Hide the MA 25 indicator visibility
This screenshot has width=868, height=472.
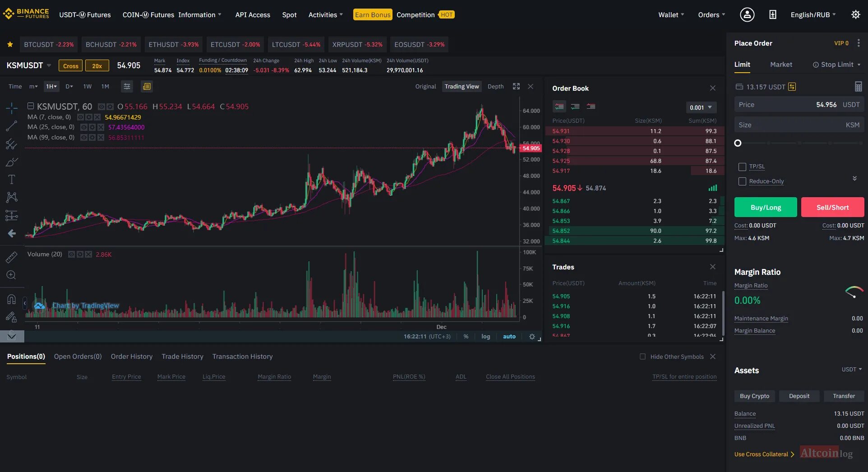tap(83, 127)
